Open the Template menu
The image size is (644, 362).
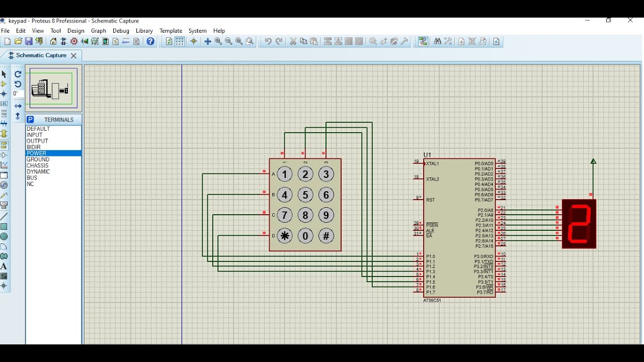click(x=171, y=31)
